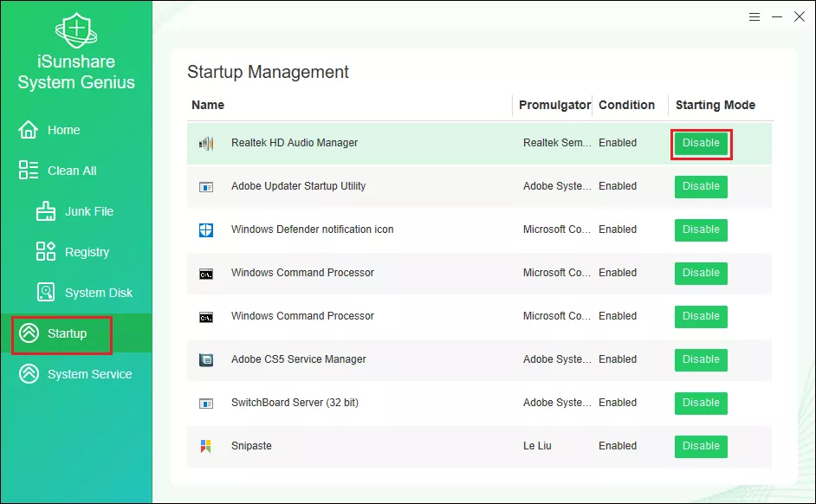Disable Windows Defender notification icon startup
Image resolution: width=816 pixels, height=504 pixels.
point(701,229)
